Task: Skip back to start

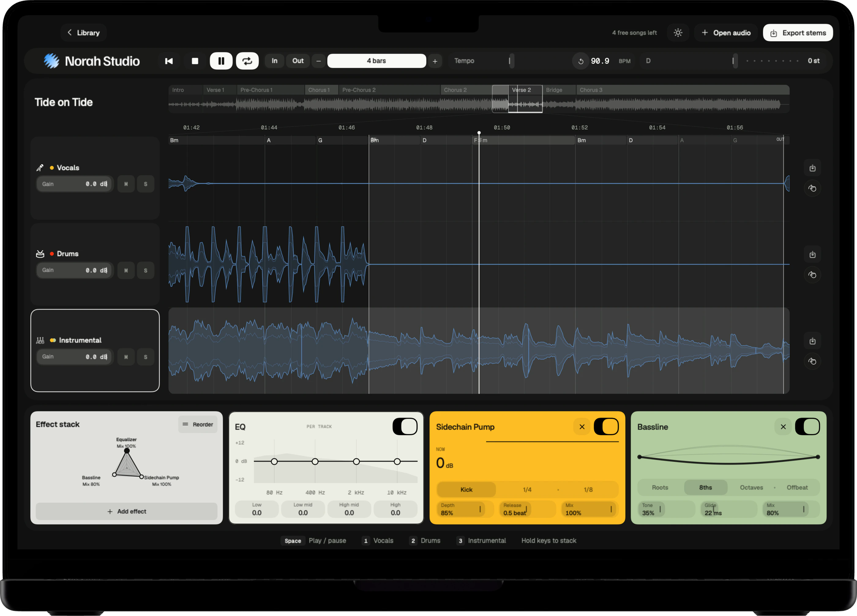Action: coord(169,61)
